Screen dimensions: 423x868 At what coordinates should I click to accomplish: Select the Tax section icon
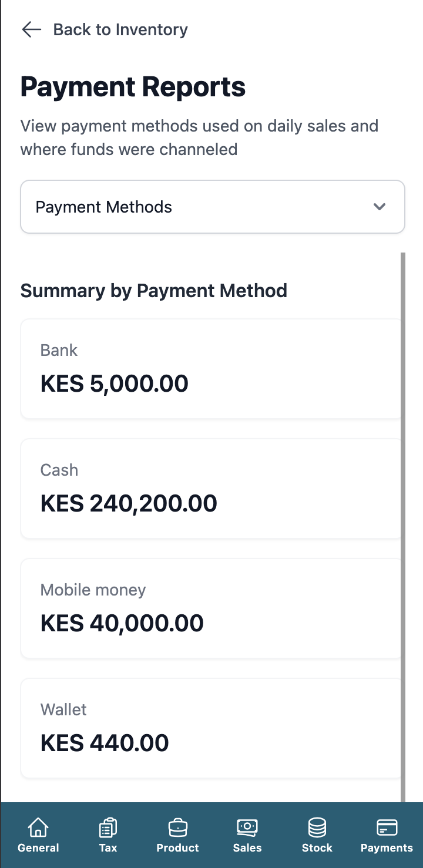point(108,826)
